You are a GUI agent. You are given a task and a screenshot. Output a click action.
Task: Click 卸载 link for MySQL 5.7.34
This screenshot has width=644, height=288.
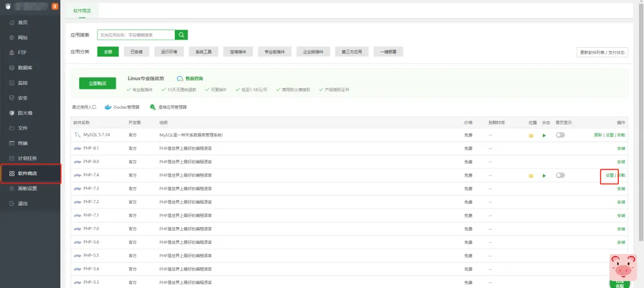tap(621, 135)
